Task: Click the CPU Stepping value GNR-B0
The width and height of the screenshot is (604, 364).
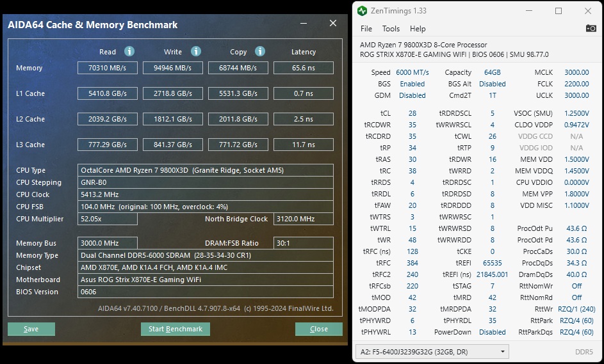Action: (x=206, y=182)
